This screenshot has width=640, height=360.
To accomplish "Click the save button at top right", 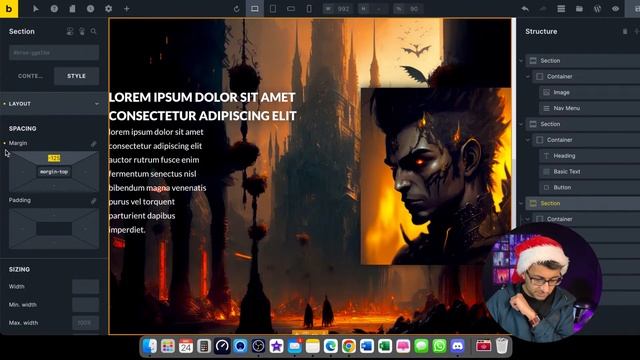I will click(x=633, y=9).
